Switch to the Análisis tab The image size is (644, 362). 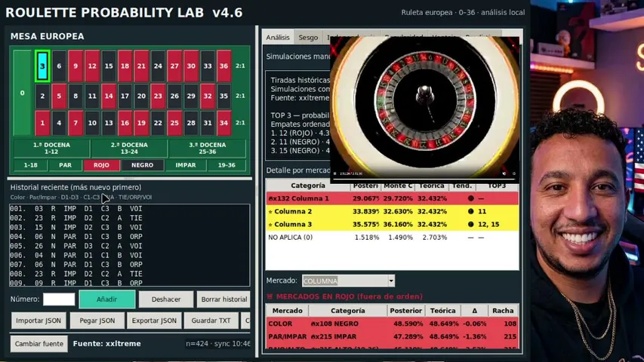pyautogui.click(x=278, y=38)
